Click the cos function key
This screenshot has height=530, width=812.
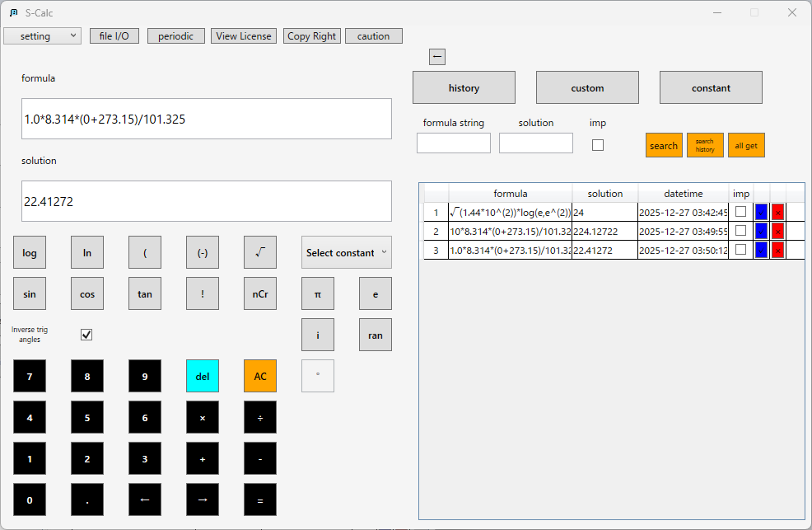[87, 293]
